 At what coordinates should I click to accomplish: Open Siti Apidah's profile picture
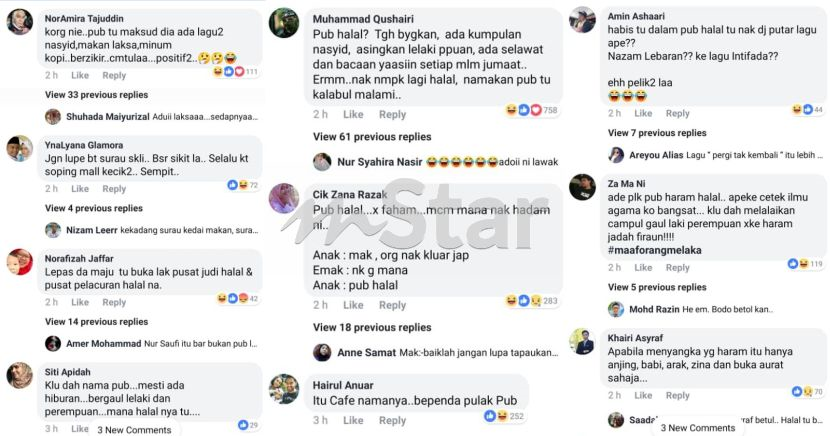pos(20,375)
